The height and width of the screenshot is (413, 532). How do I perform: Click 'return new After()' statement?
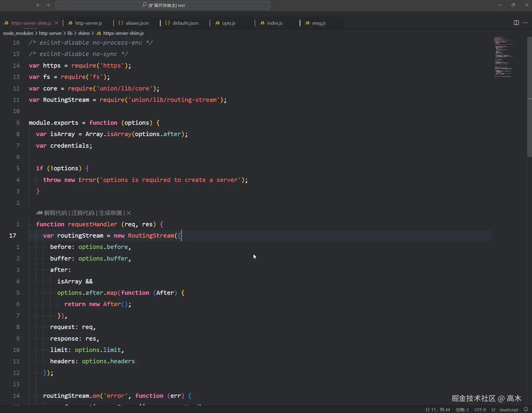pyautogui.click(x=98, y=304)
